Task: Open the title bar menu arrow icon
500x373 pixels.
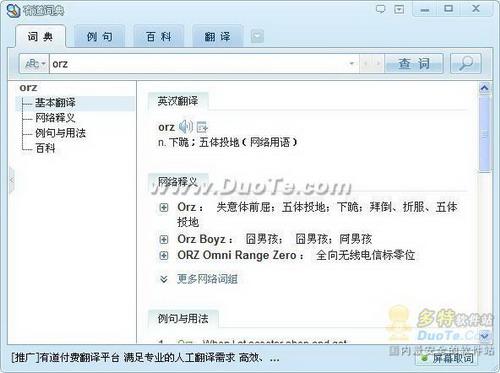Action: 399,9
